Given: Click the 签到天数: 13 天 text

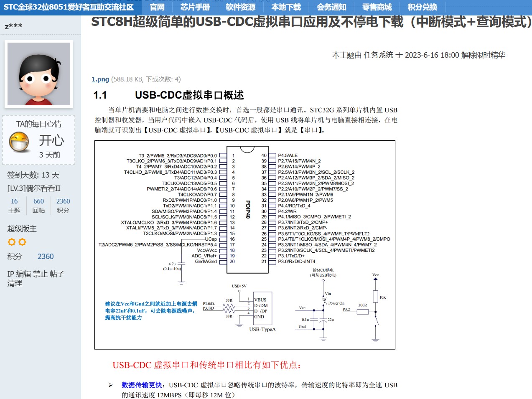Looking at the screenshot, I should point(33,175).
